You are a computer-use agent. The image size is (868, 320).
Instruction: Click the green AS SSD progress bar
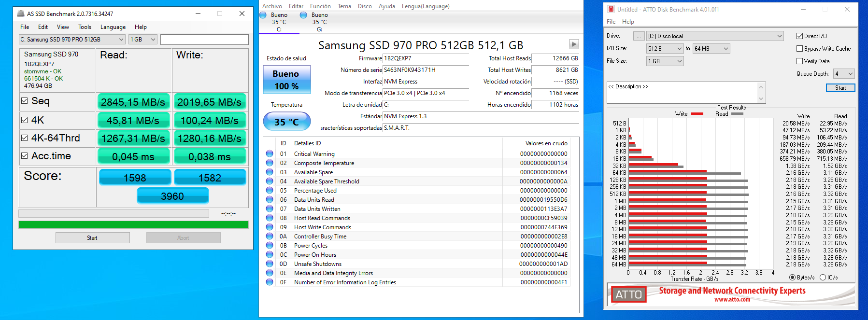(133, 224)
